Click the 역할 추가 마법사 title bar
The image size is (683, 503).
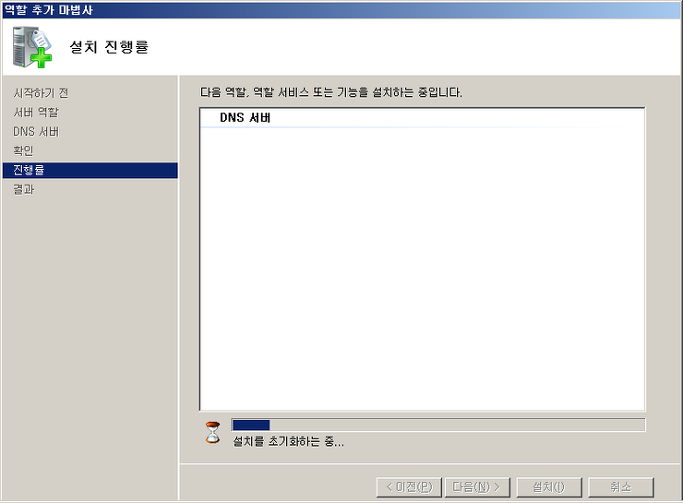click(342, 10)
